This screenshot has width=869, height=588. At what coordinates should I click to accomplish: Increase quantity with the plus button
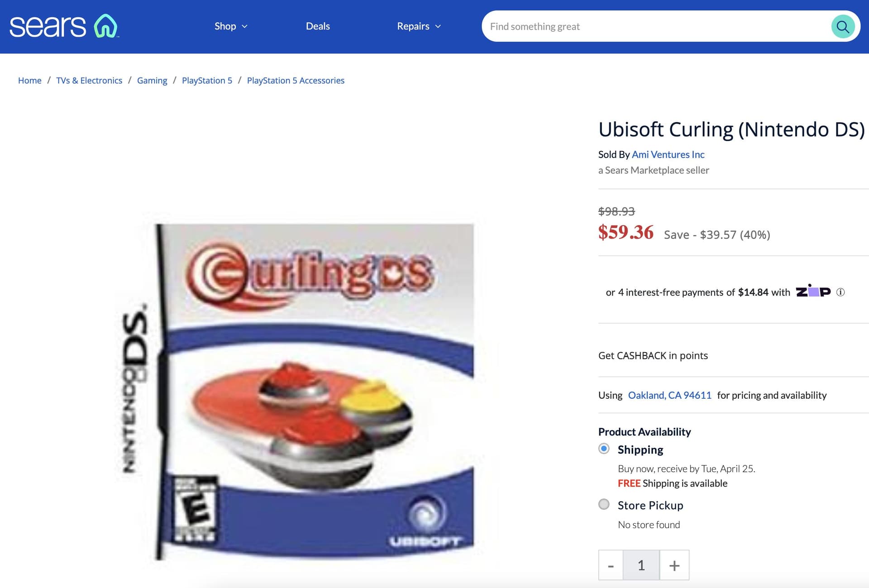[x=674, y=565]
